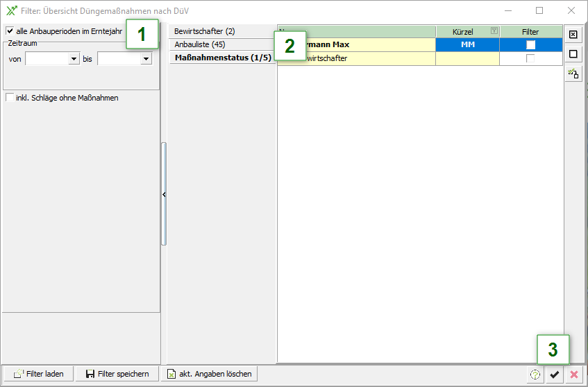588x387 pixels.
Task: Open the 'von' date dropdown
Action: pos(74,60)
